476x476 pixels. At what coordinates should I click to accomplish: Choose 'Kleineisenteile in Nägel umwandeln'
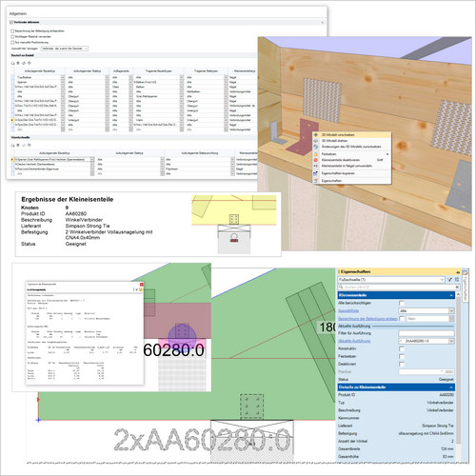point(351,166)
